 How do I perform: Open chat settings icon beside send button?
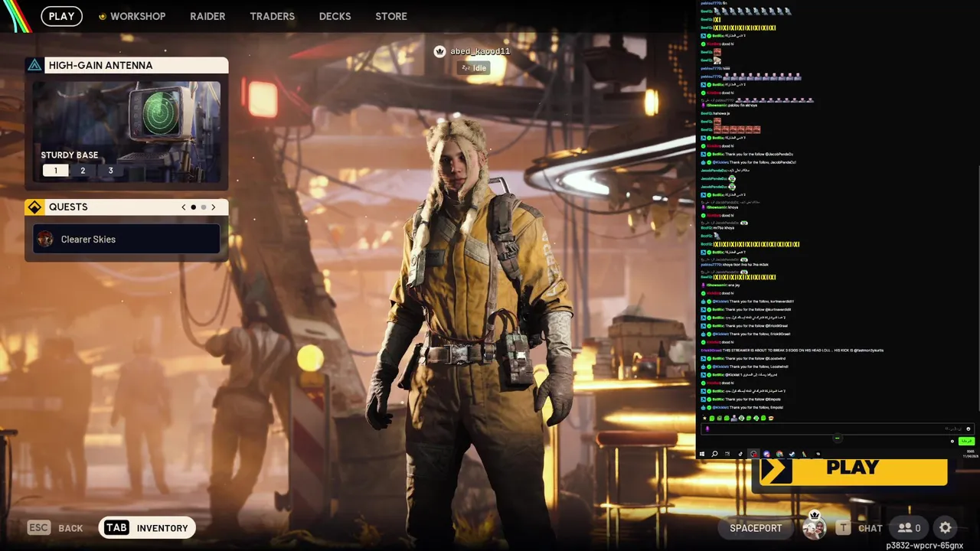952,441
